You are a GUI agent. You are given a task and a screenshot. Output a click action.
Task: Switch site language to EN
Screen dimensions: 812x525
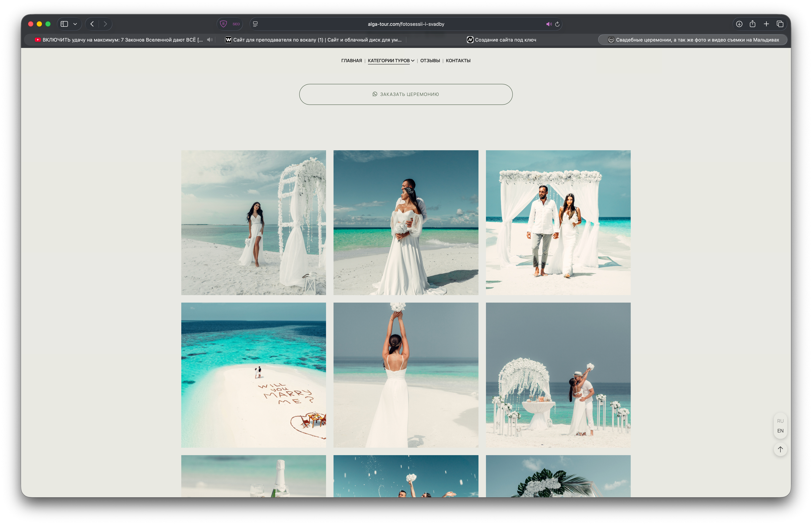pos(780,431)
